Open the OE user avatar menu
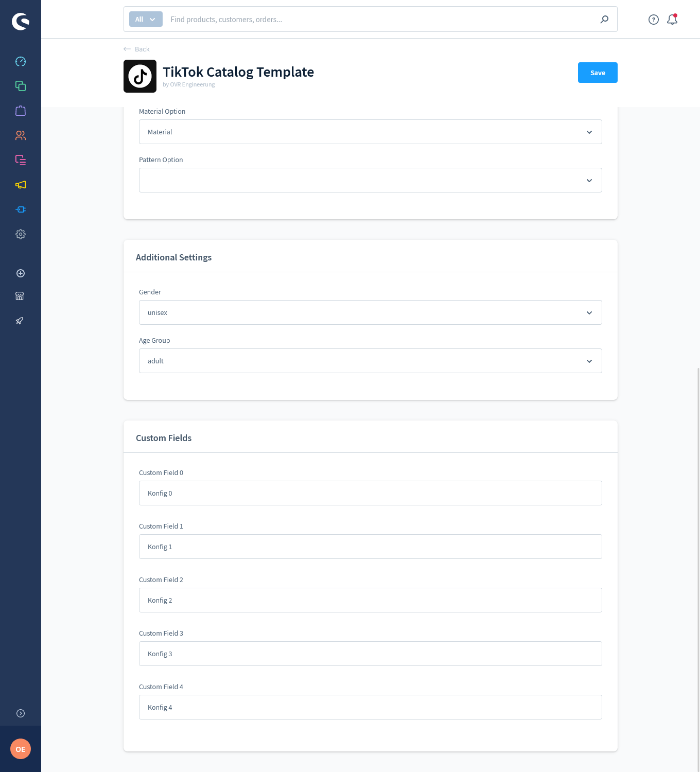Screen dimensions: 700x772 tap(21, 749)
